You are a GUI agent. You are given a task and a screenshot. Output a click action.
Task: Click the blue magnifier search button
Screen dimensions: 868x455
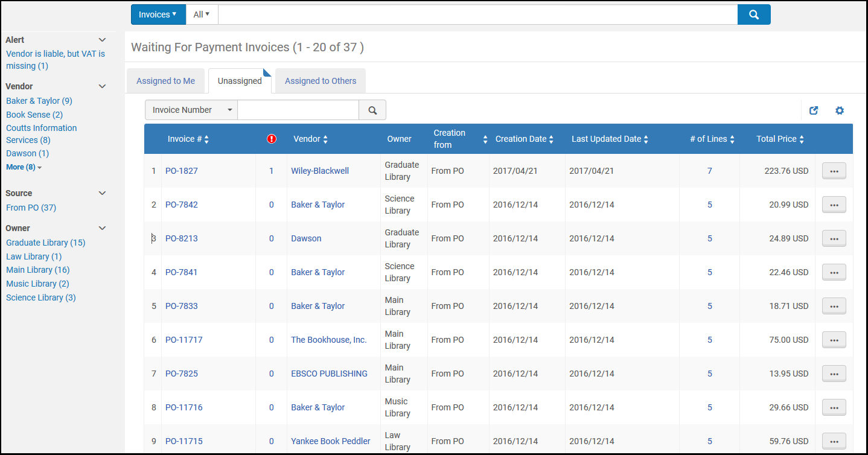(753, 14)
